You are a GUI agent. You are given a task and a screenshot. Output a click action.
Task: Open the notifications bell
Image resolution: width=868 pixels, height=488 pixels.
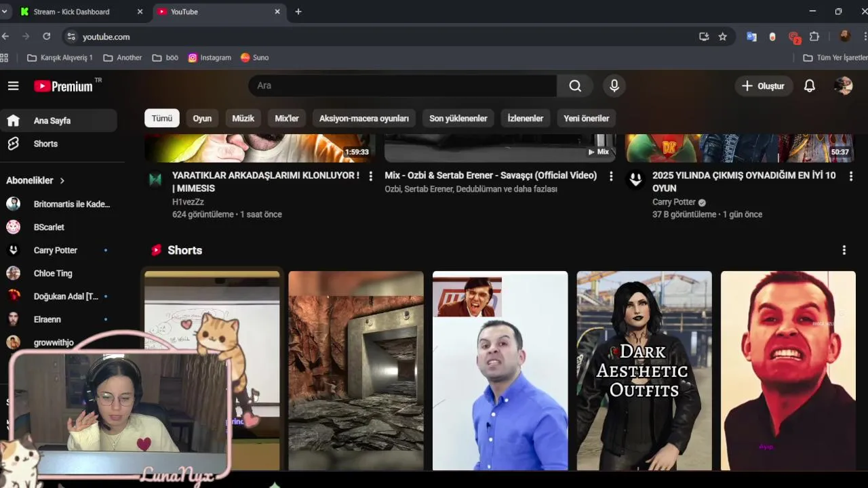(809, 86)
